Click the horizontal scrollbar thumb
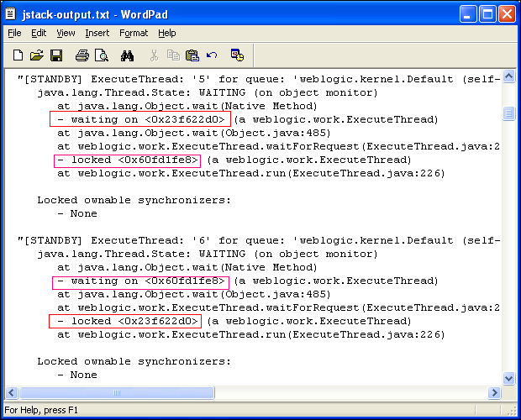Image resolution: width=521 pixels, height=420 pixels. tap(117, 393)
